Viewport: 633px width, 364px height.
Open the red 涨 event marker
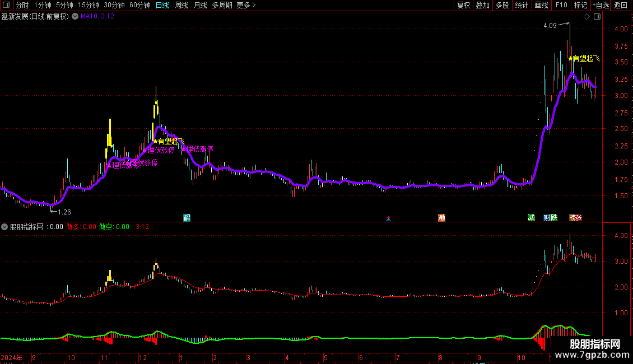[579, 218]
